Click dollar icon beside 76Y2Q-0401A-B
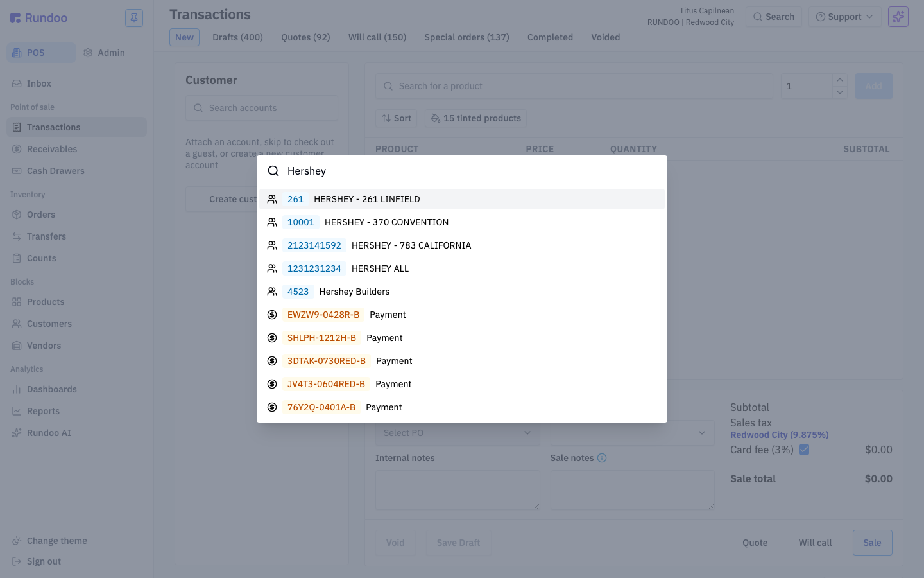 click(x=272, y=407)
